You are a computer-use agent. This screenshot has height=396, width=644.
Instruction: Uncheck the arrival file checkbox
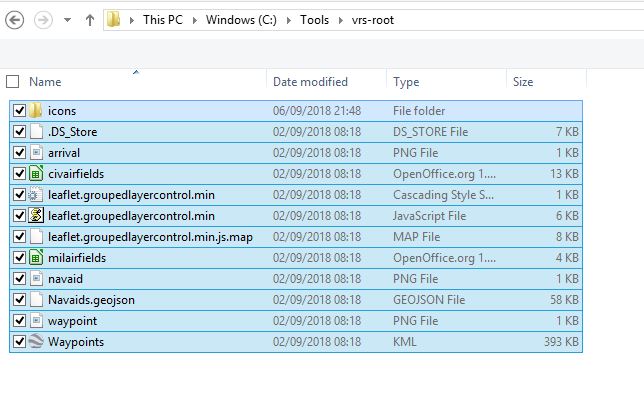click(x=19, y=152)
